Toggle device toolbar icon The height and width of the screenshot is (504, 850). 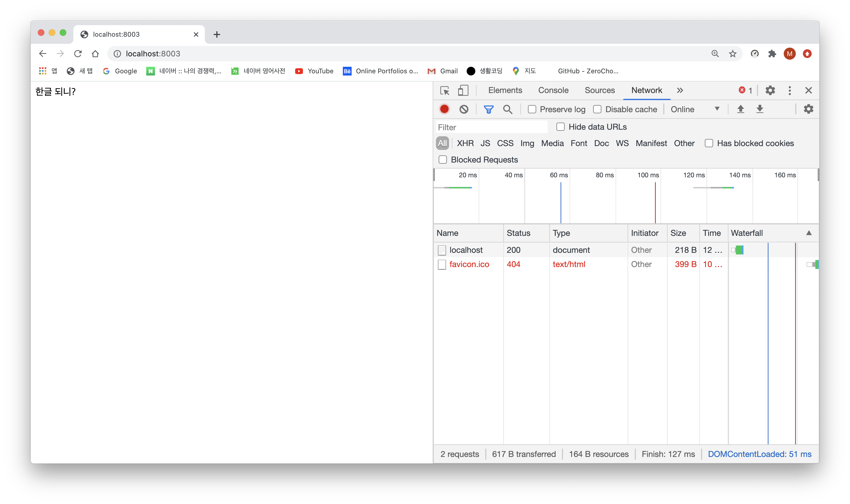coord(463,90)
